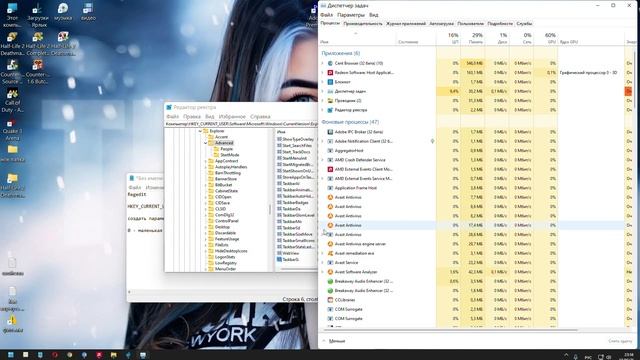The image size is (640, 360).
Task: Sort processes by ЦП column
Action: (449, 38)
